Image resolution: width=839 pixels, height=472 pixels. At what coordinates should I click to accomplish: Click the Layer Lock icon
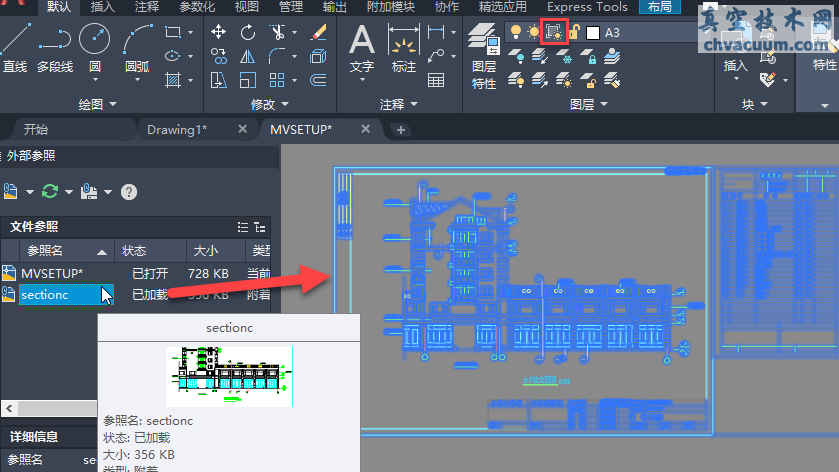[x=588, y=56]
